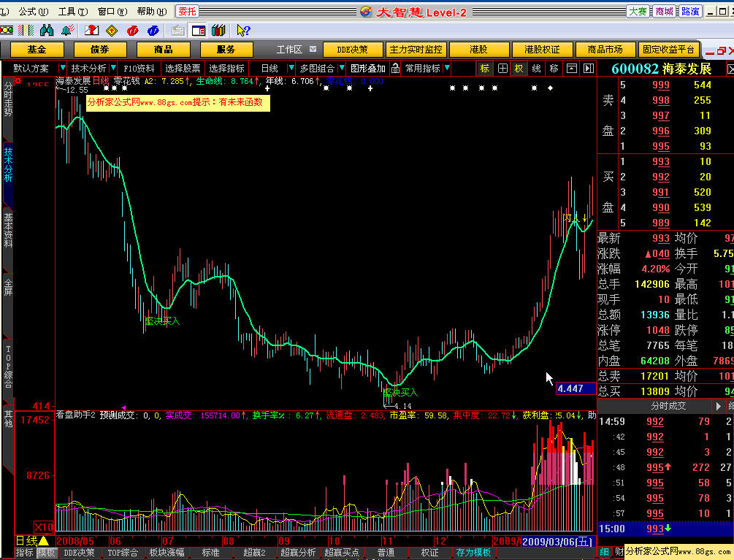Viewport: 734px width, 560px height.
Task: Toggle the 权 ex-rights button
Action: point(519,69)
